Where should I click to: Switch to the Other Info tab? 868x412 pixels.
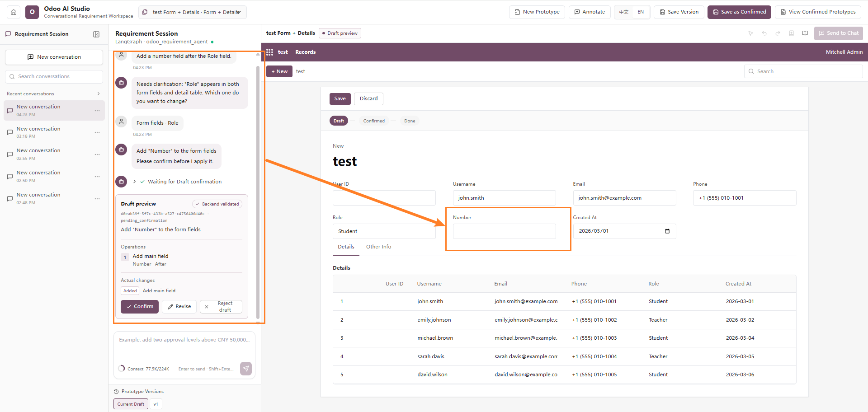[x=379, y=247]
